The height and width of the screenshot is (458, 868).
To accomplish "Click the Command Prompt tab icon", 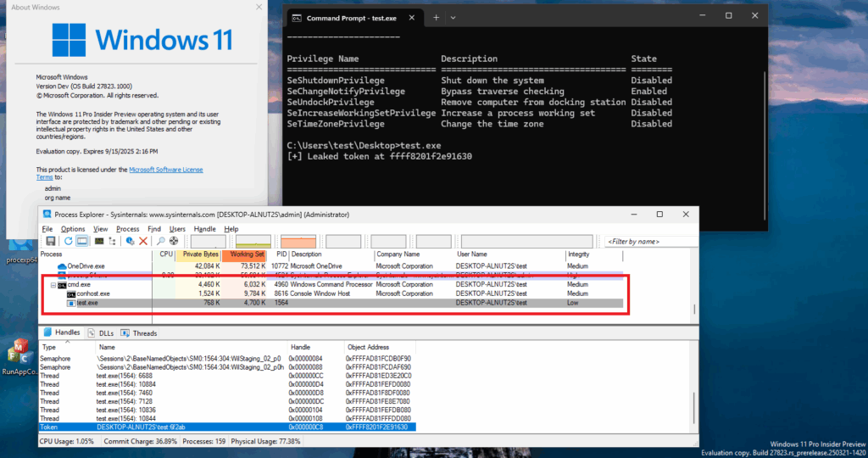I will pyautogui.click(x=297, y=18).
